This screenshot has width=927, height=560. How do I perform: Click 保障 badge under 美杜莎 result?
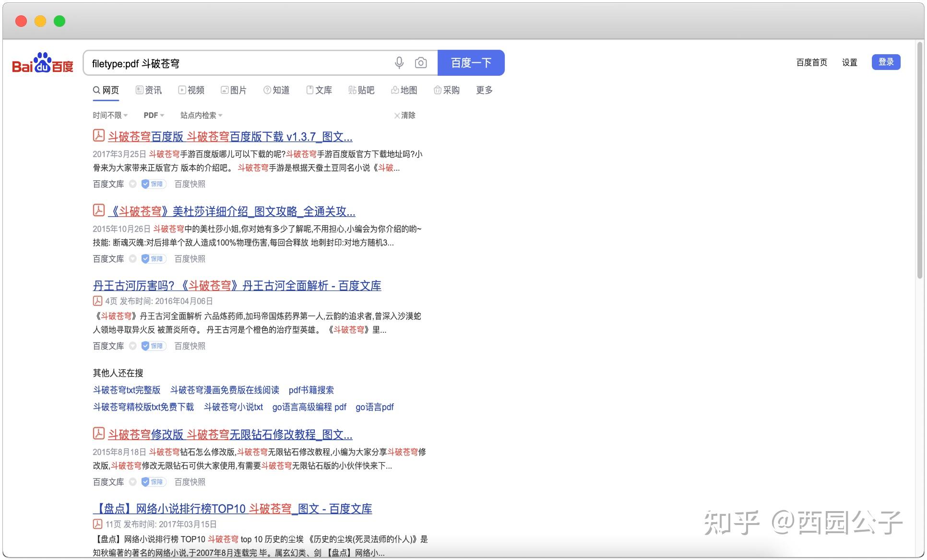[x=154, y=259]
